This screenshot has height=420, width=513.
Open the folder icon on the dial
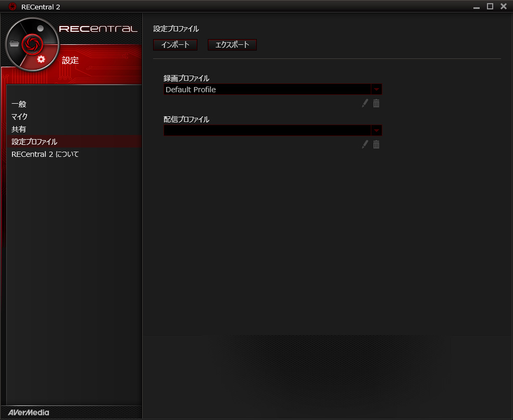[14, 43]
